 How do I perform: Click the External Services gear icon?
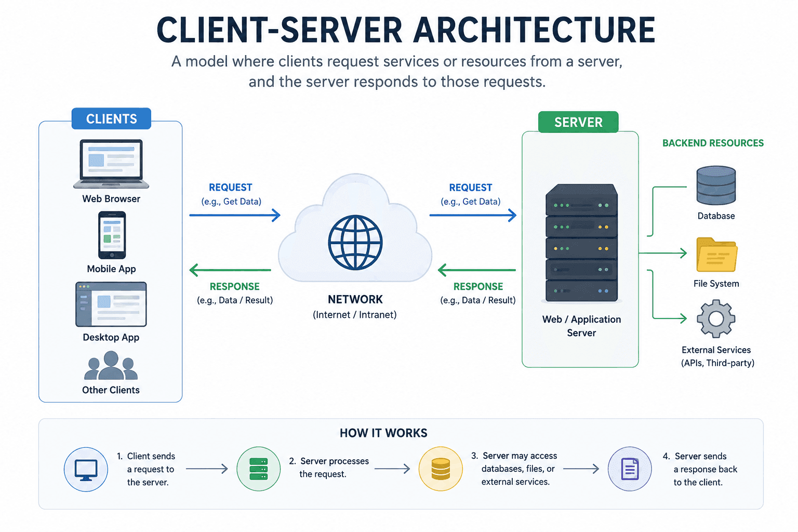click(716, 318)
